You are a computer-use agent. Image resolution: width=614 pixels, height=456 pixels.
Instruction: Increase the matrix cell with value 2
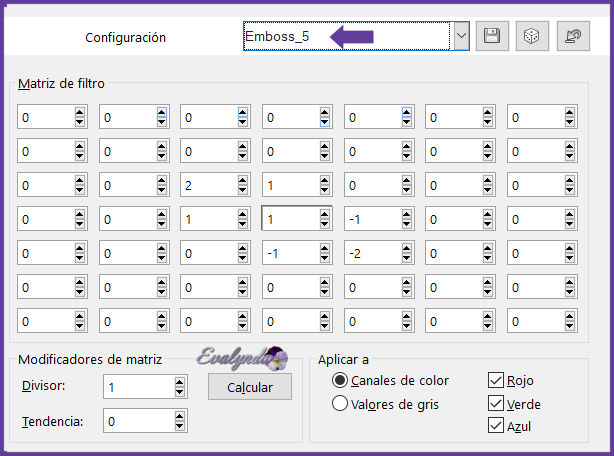242,181
